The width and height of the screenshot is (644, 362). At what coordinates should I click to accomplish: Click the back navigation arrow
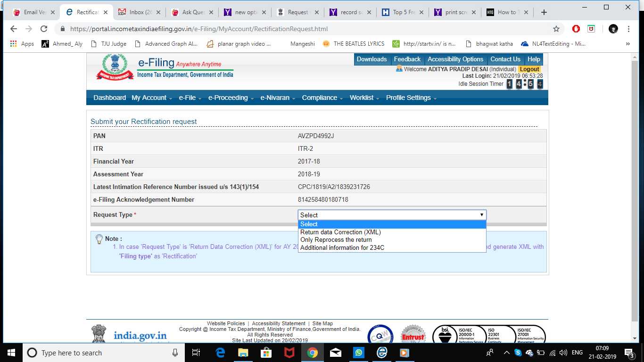pyautogui.click(x=13, y=28)
